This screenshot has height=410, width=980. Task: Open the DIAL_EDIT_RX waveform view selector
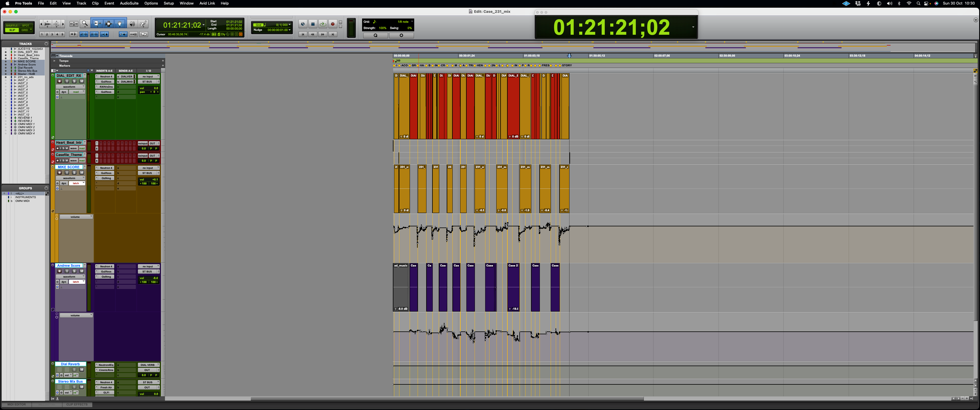71,87
